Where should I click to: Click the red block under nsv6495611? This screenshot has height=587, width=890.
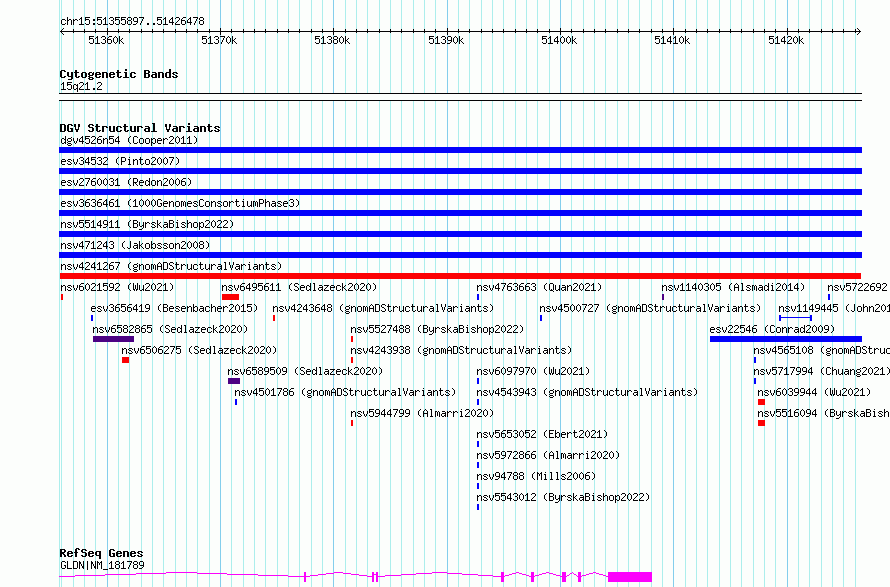pyautogui.click(x=230, y=297)
